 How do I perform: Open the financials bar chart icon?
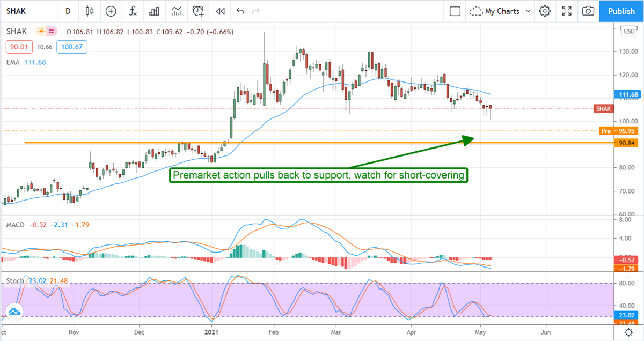click(154, 11)
